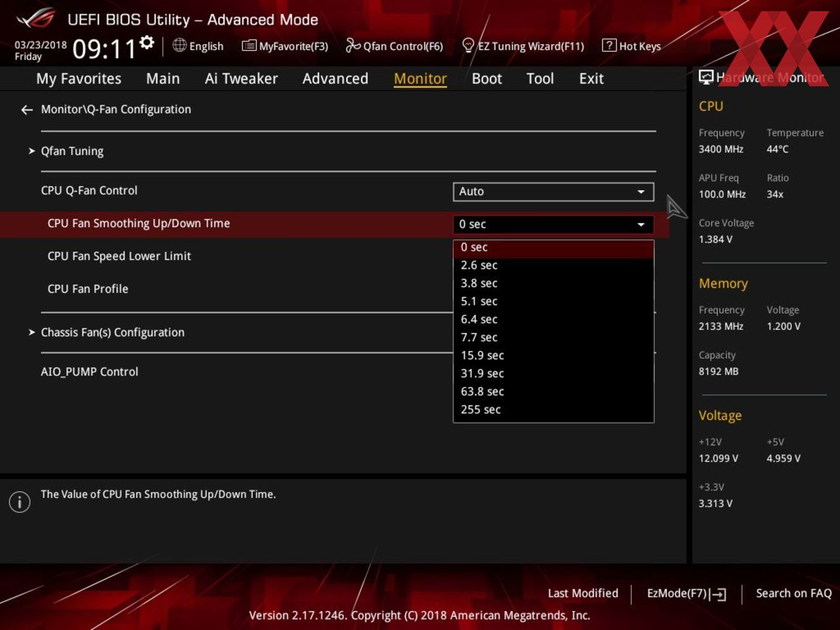
Task: Go to the Advanced tab
Action: pyautogui.click(x=335, y=78)
